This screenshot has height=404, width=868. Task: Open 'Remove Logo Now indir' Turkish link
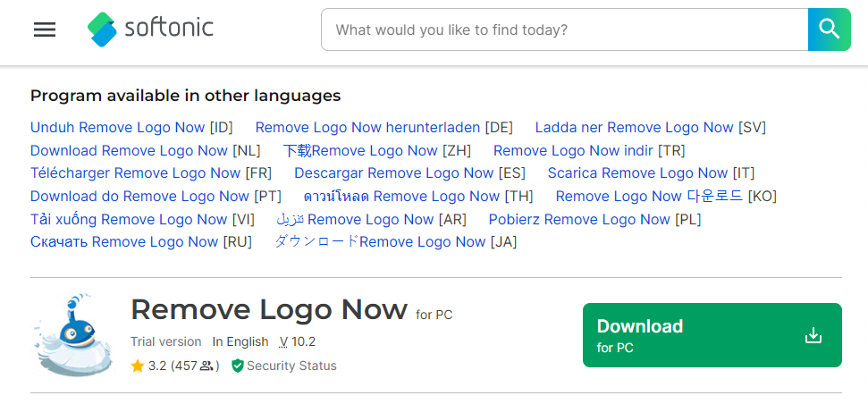[x=574, y=150]
